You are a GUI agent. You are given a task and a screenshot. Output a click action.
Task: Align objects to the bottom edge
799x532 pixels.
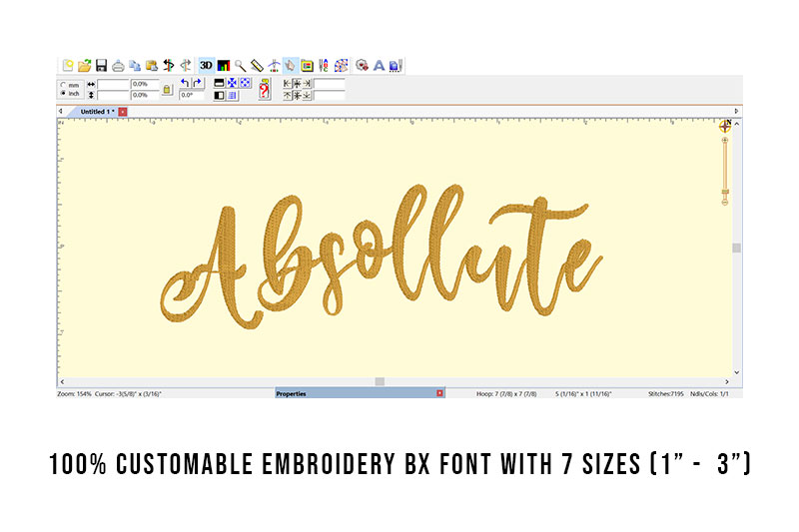(x=307, y=95)
